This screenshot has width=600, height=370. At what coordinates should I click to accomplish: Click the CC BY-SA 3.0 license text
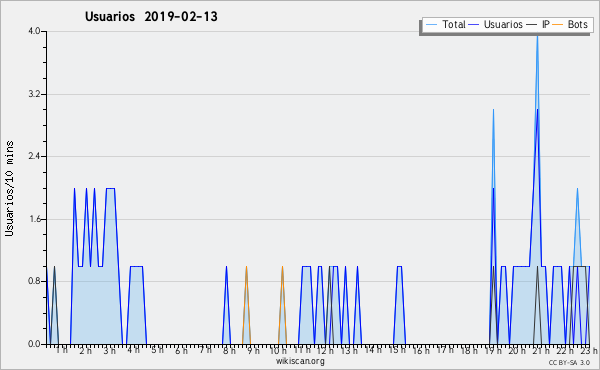[x=569, y=363]
